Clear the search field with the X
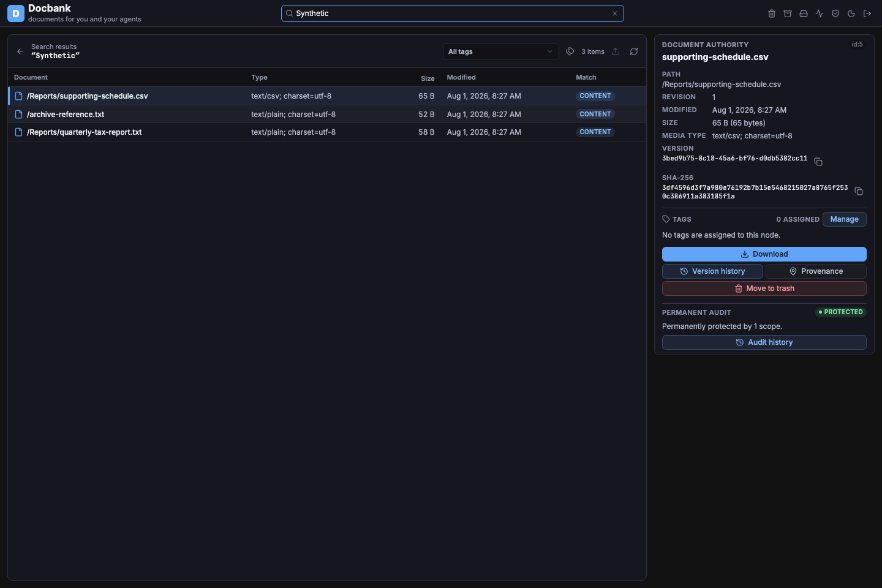This screenshot has height=588, width=882. coord(615,13)
